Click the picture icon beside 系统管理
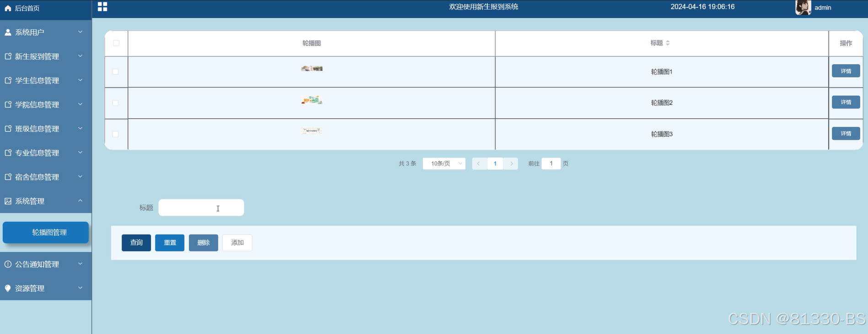 click(8, 201)
